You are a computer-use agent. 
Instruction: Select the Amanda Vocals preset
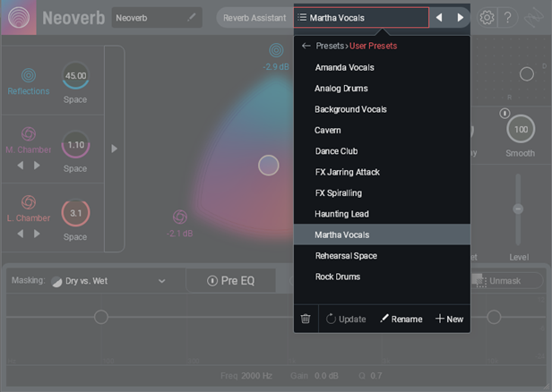(382, 67)
